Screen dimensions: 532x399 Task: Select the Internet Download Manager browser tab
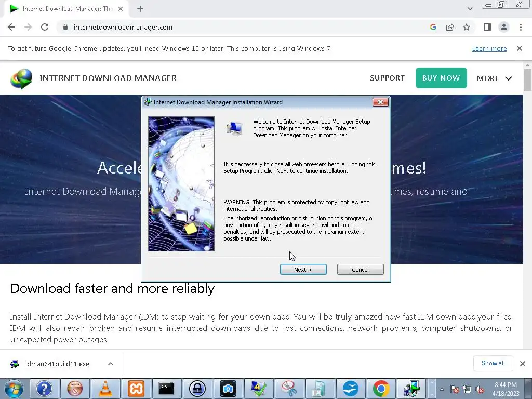click(x=66, y=9)
